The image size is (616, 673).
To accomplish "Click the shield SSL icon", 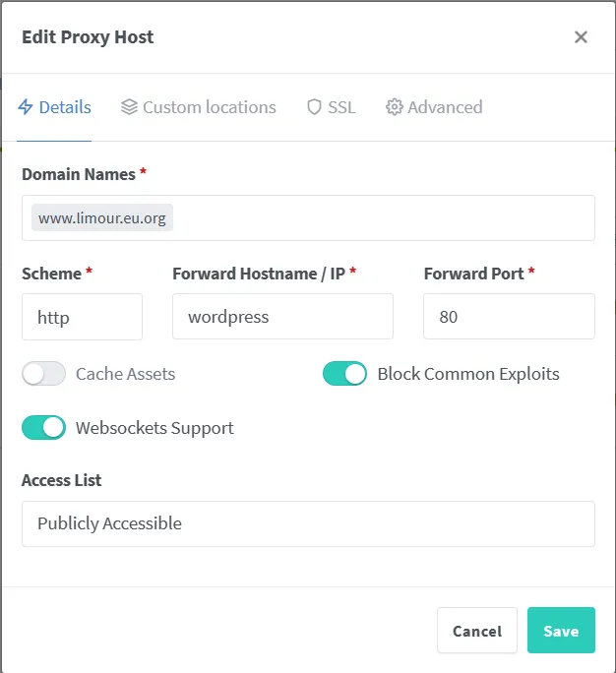I will tap(314, 107).
